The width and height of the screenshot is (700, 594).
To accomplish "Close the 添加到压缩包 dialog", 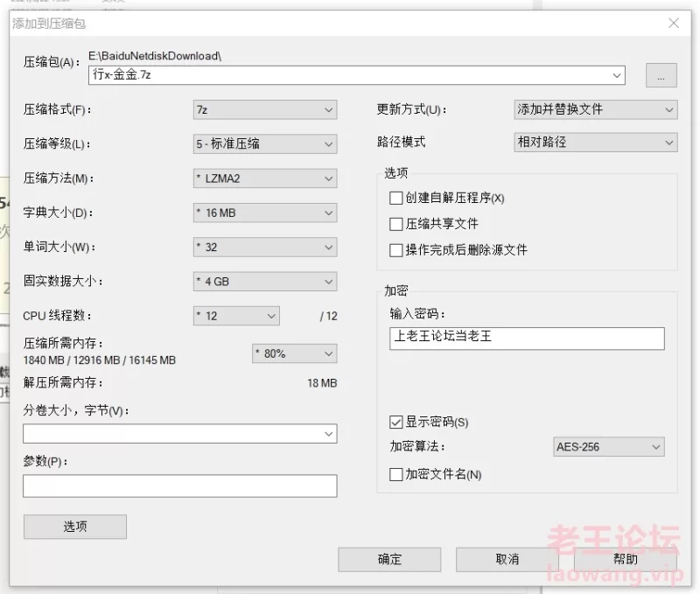I will pyautogui.click(x=674, y=24).
